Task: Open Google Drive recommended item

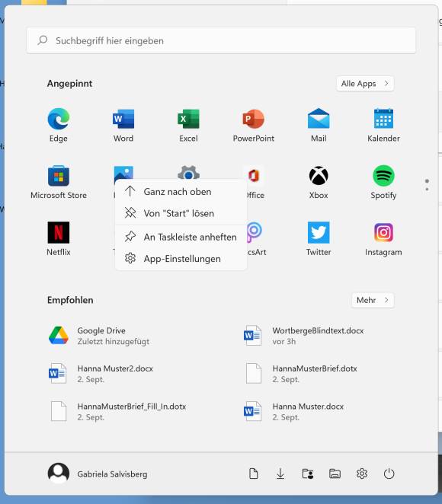Action: pyautogui.click(x=100, y=336)
